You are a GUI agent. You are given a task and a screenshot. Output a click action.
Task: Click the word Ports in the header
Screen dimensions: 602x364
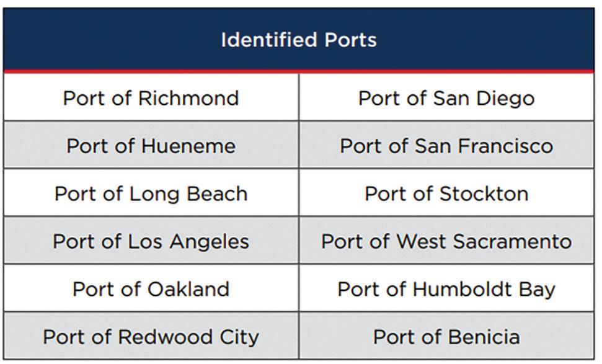(x=350, y=40)
